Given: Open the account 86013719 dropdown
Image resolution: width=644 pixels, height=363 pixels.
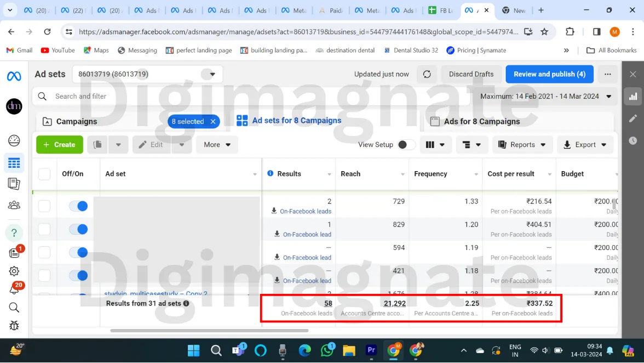Looking at the screenshot, I should click(147, 75).
